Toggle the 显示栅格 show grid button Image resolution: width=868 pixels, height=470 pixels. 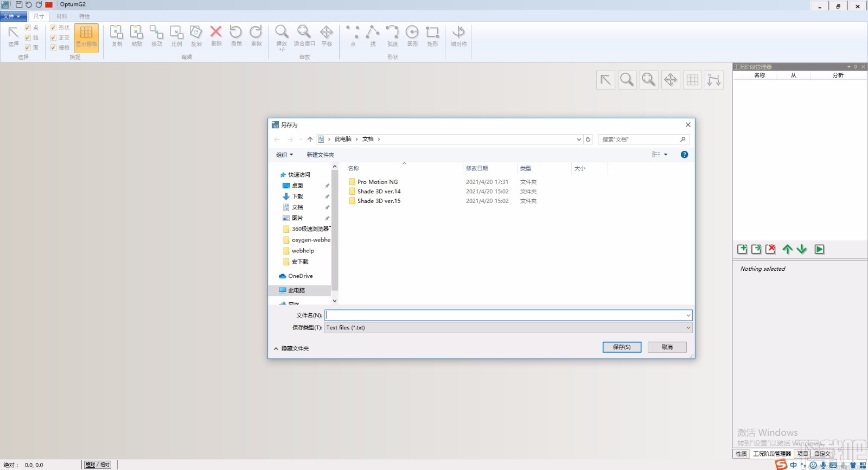pyautogui.click(x=86, y=37)
